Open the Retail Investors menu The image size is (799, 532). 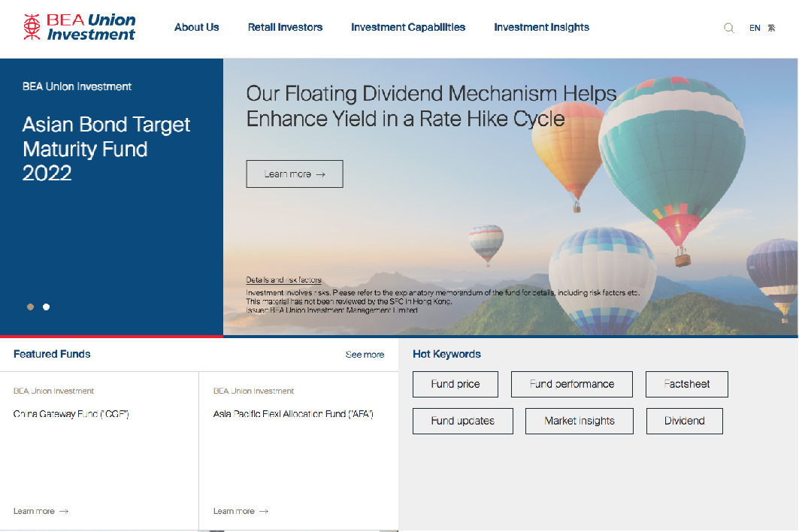[286, 28]
